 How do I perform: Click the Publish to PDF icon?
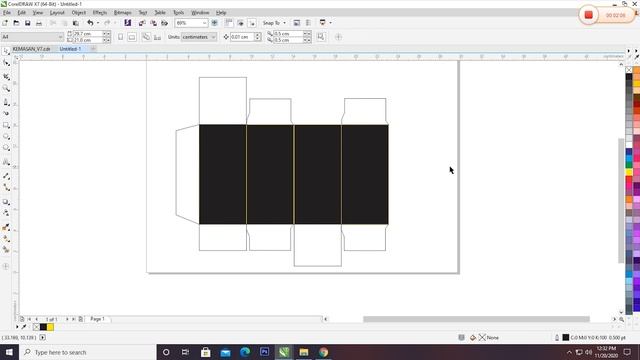[x=164, y=23]
